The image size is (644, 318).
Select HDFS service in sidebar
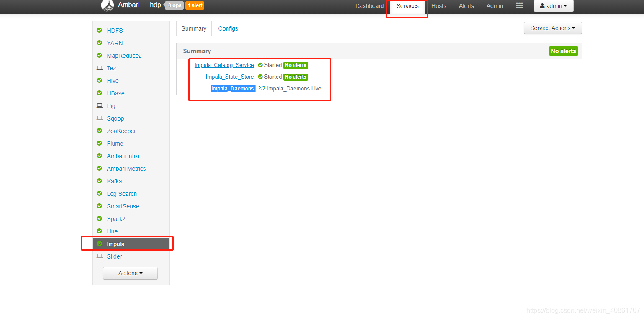click(115, 31)
